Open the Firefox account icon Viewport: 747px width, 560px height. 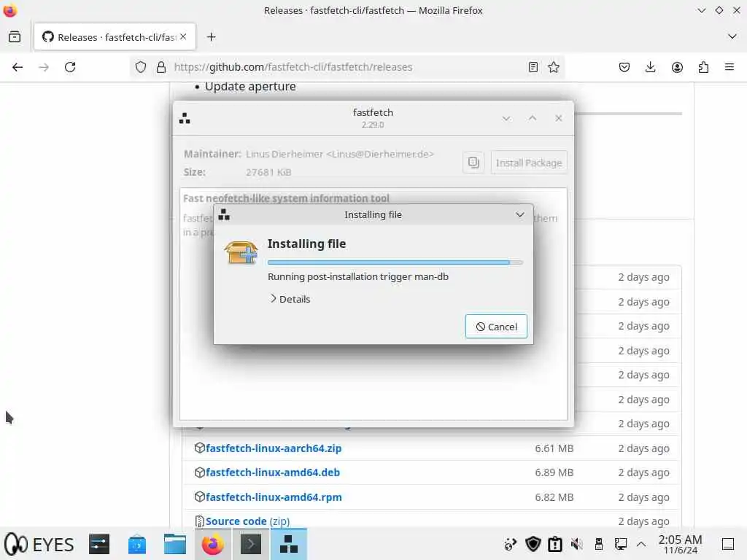coord(677,67)
